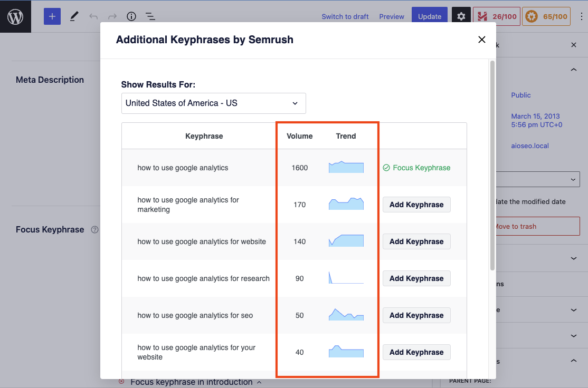Click the Update button
The image size is (588, 388).
click(429, 16)
